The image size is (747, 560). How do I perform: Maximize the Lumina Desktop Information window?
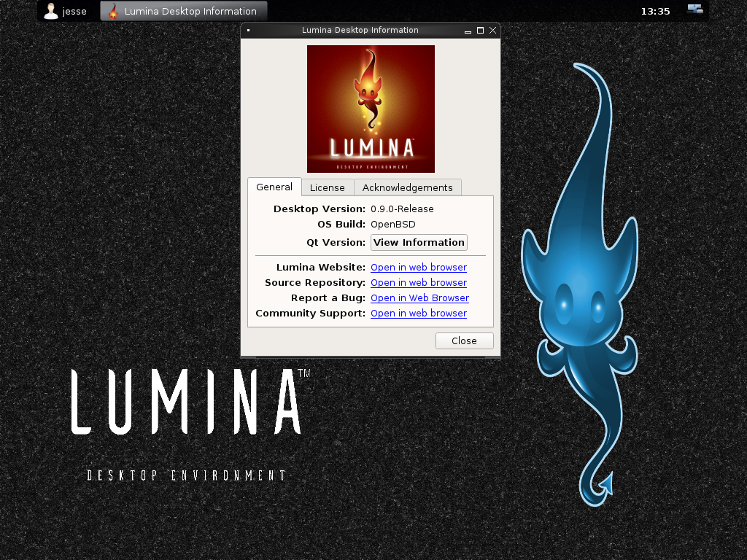pos(480,31)
